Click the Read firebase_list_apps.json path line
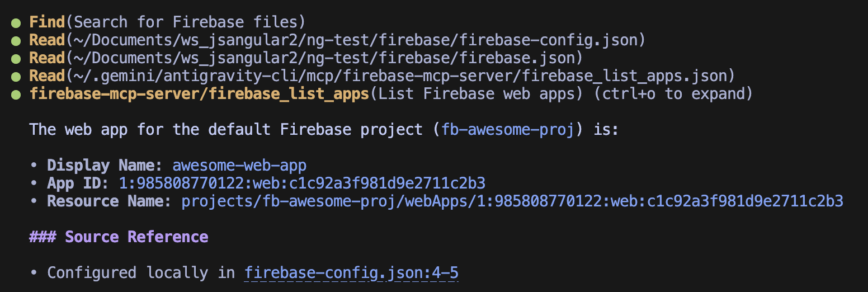This screenshot has width=868, height=292. pyautogui.click(x=382, y=76)
